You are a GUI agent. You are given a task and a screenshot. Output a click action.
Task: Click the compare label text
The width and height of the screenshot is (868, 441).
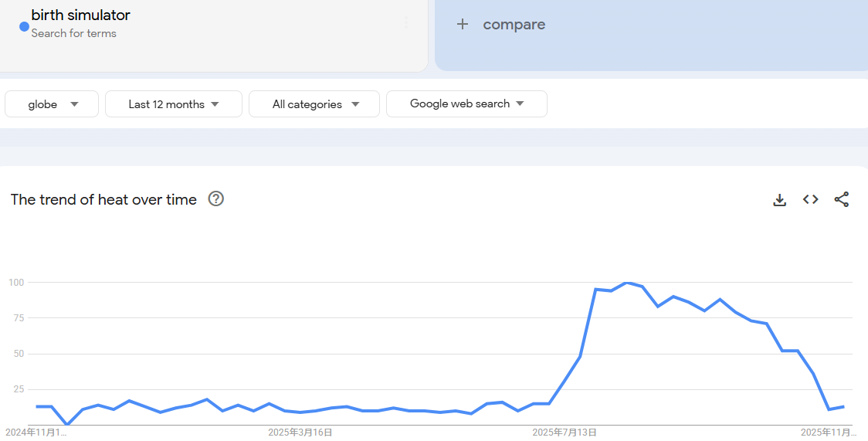[514, 25]
